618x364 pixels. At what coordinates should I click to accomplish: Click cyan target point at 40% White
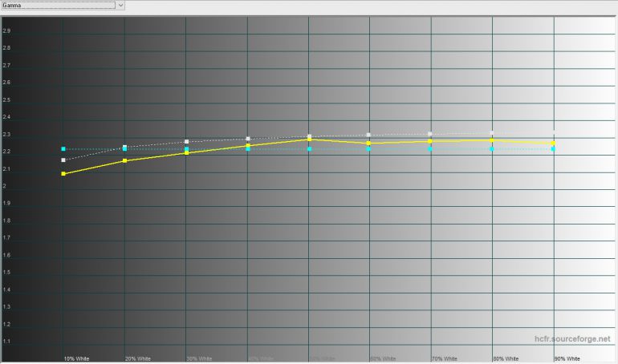pos(248,149)
